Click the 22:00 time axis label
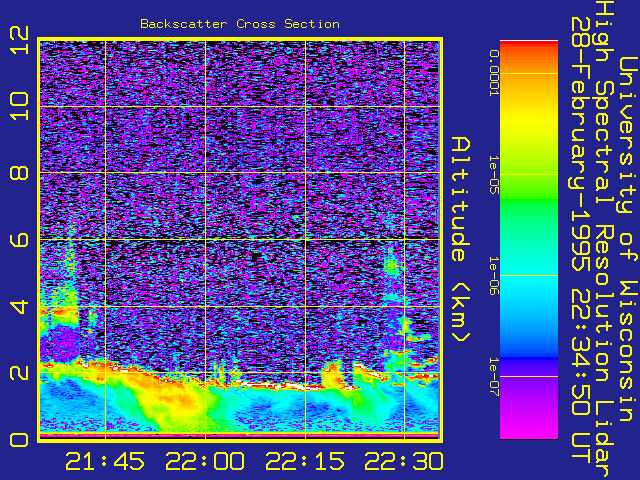640x480 pixels. (x=205, y=461)
